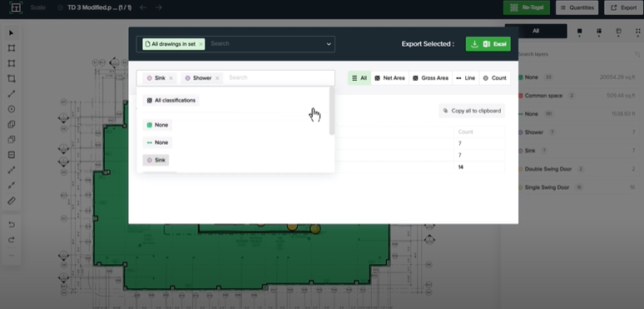Image resolution: width=644 pixels, height=309 pixels.
Task: Click the purple Shower layer color dot
Action: [520, 132]
